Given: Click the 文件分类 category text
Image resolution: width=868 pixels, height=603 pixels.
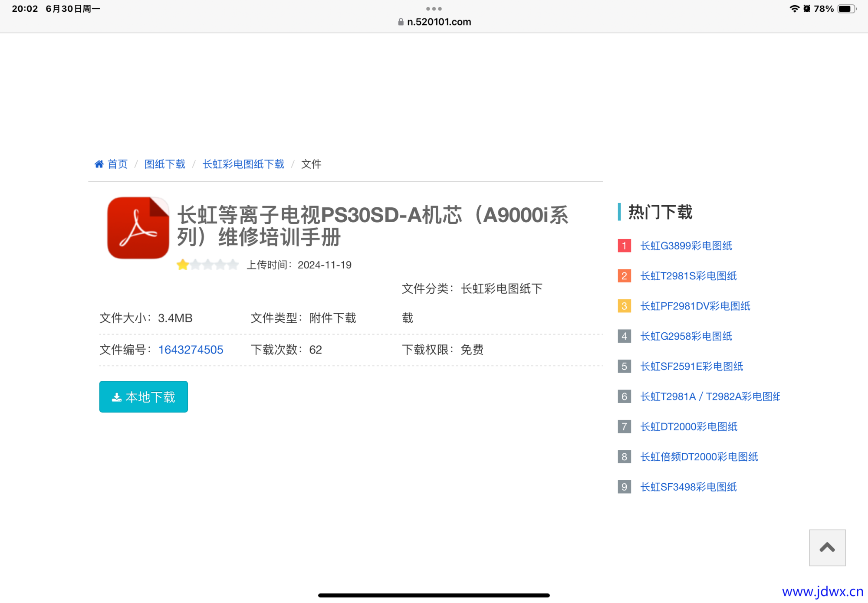Looking at the screenshot, I should coord(472,303).
